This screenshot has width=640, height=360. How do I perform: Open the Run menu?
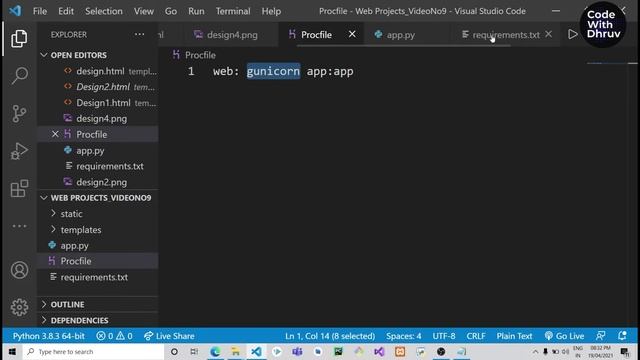click(x=196, y=11)
